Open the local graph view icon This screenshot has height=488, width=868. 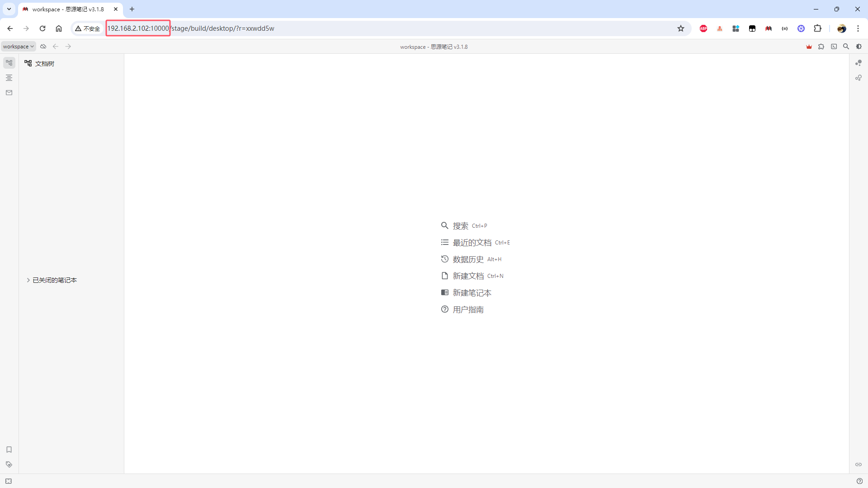click(859, 78)
